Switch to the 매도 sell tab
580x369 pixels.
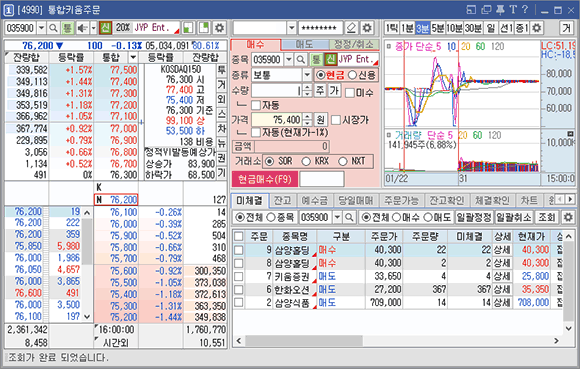[304, 45]
